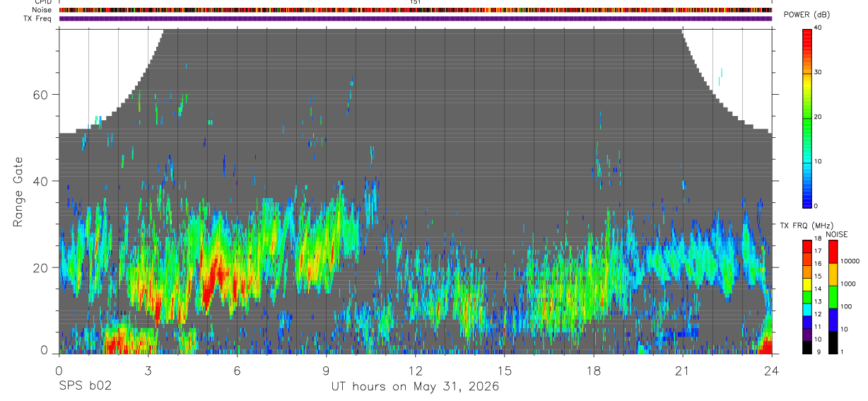Viewport: 868px width, 401px height.
Task: Click the '12' UT hour tick
Action: coord(416,371)
